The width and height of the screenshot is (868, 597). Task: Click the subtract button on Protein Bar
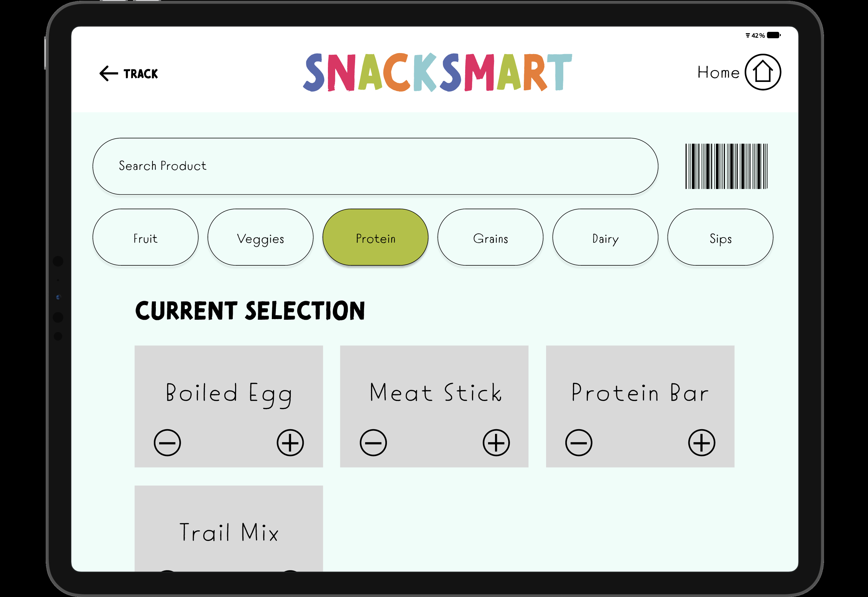point(579,443)
